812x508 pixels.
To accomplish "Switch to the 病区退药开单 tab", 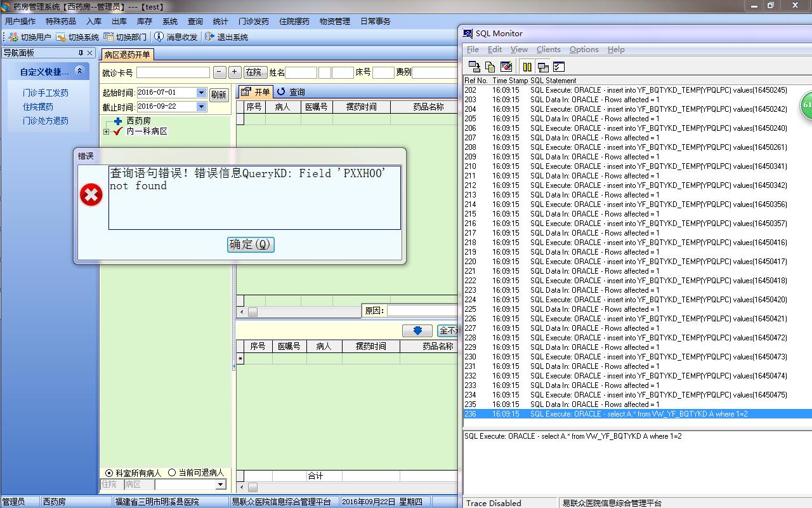I will tap(128, 55).
